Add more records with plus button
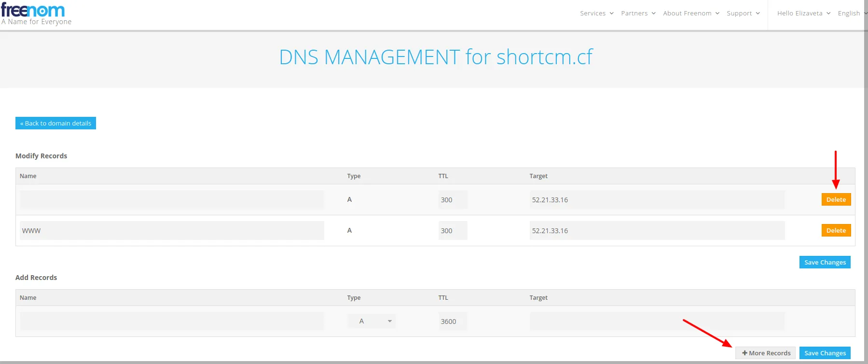This screenshot has width=868, height=364. 766,353
